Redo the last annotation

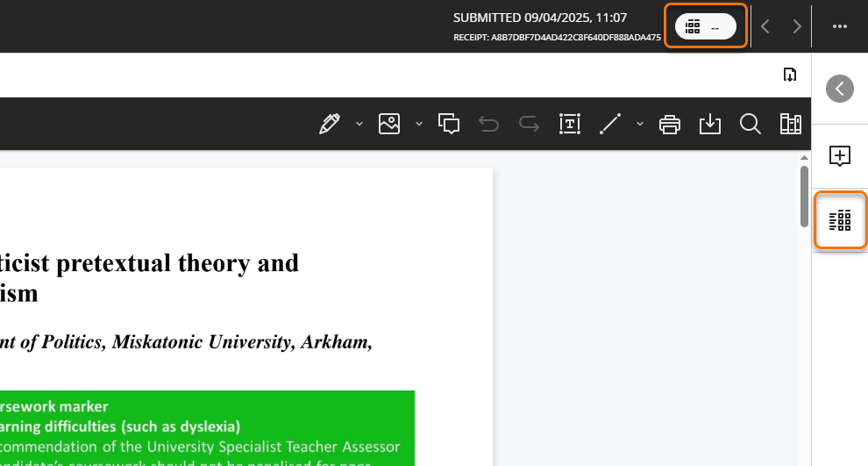point(529,125)
